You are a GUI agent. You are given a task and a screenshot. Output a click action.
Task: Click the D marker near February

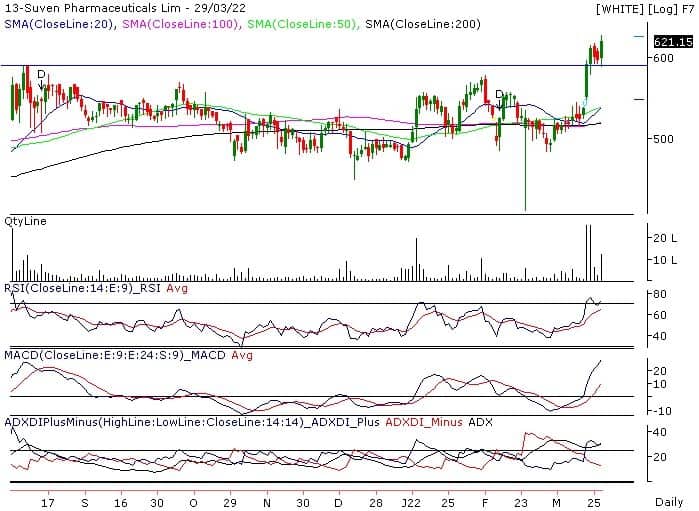(499, 94)
